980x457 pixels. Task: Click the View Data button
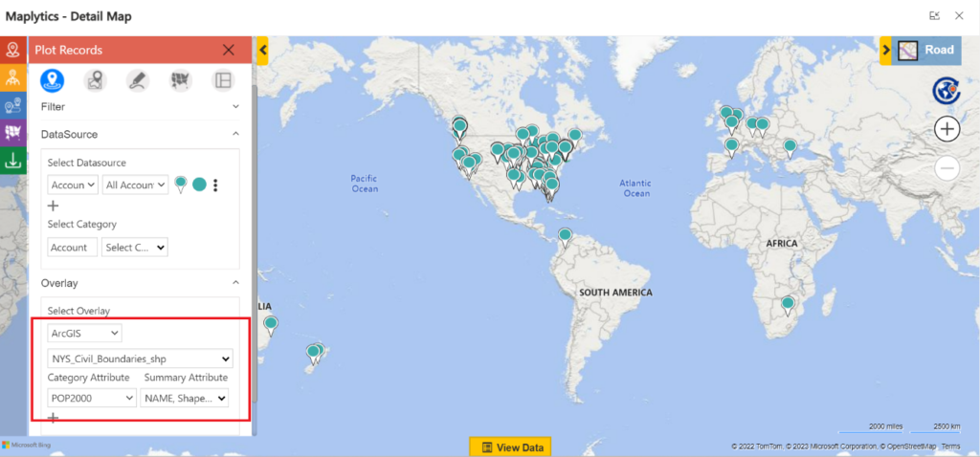point(510,446)
